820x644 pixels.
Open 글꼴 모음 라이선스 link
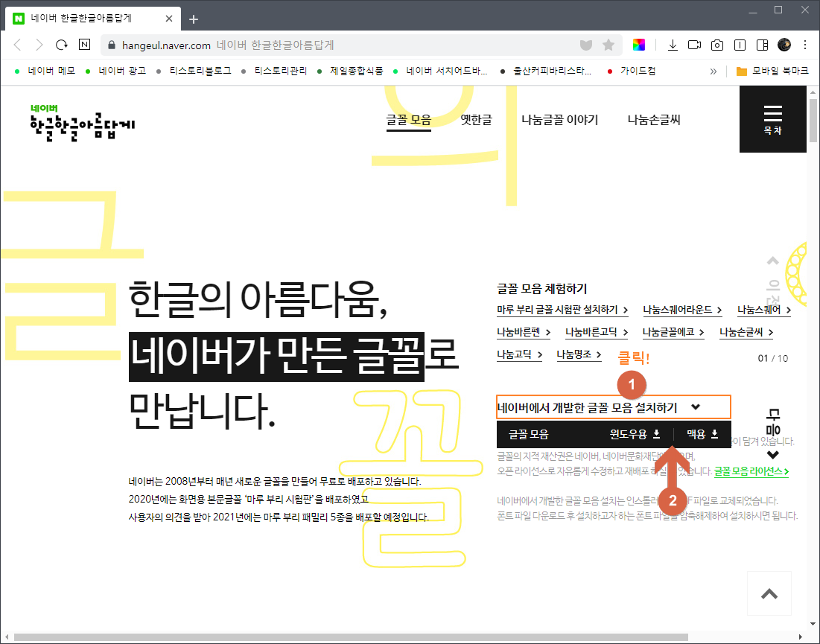click(751, 471)
